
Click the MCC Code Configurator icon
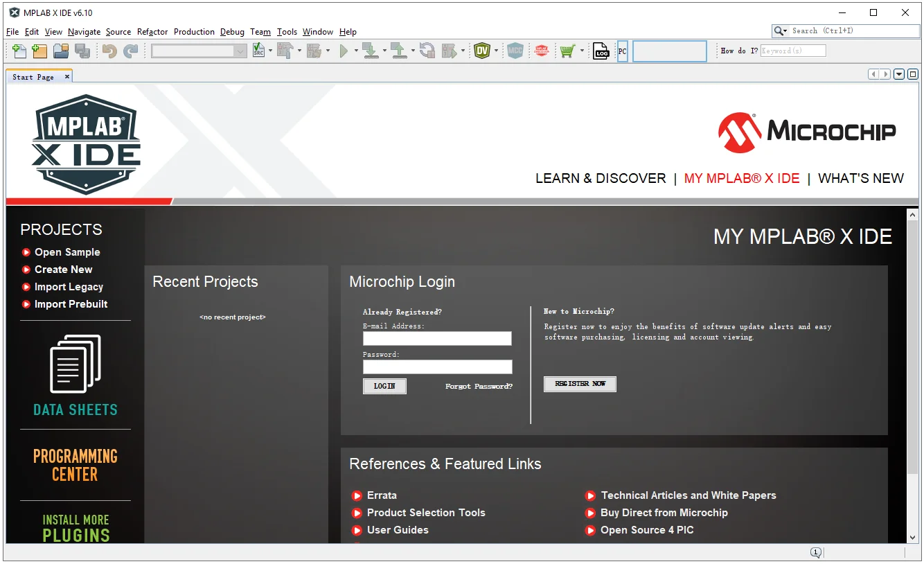[515, 51]
